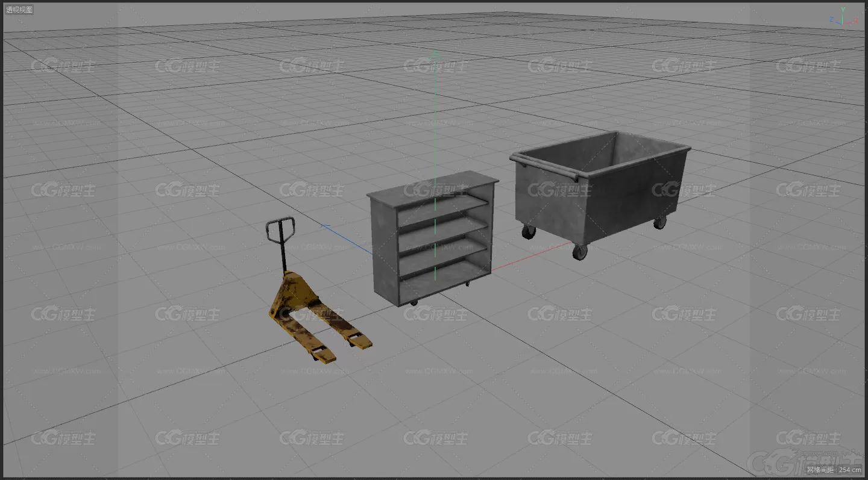Click the 网格间距 : 254 cm readout
Image resolution: width=868 pixels, height=480 pixels.
[x=834, y=469]
